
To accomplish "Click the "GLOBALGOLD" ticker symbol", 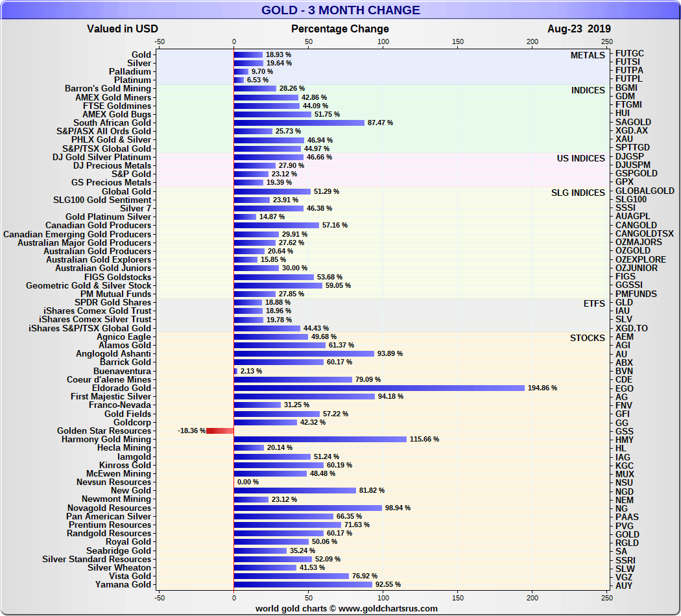I will (x=645, y=191).
